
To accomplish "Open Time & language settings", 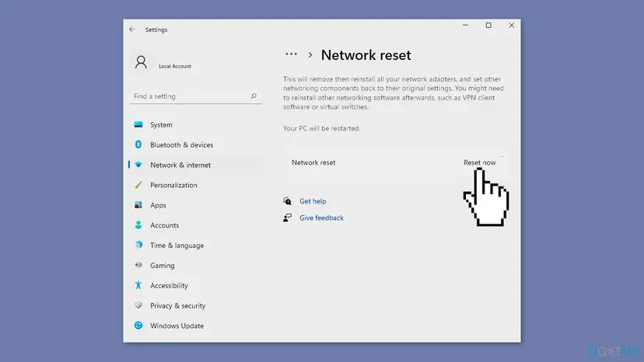I will tap(195, 245).
